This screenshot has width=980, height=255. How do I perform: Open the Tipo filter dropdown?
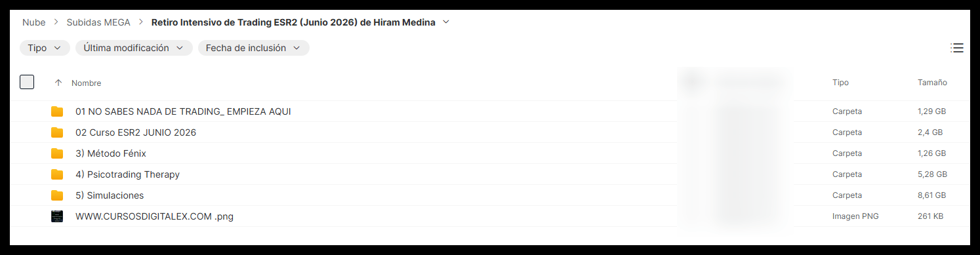[x=45, y=48]
